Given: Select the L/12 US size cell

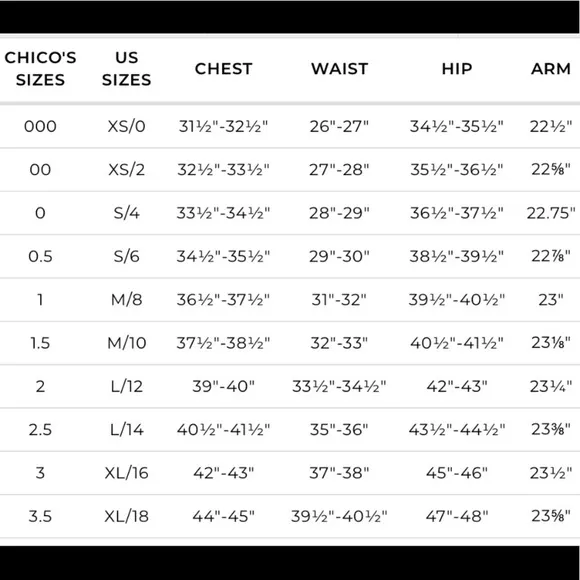Looking at the screenshot, I should tap(127, 387).
